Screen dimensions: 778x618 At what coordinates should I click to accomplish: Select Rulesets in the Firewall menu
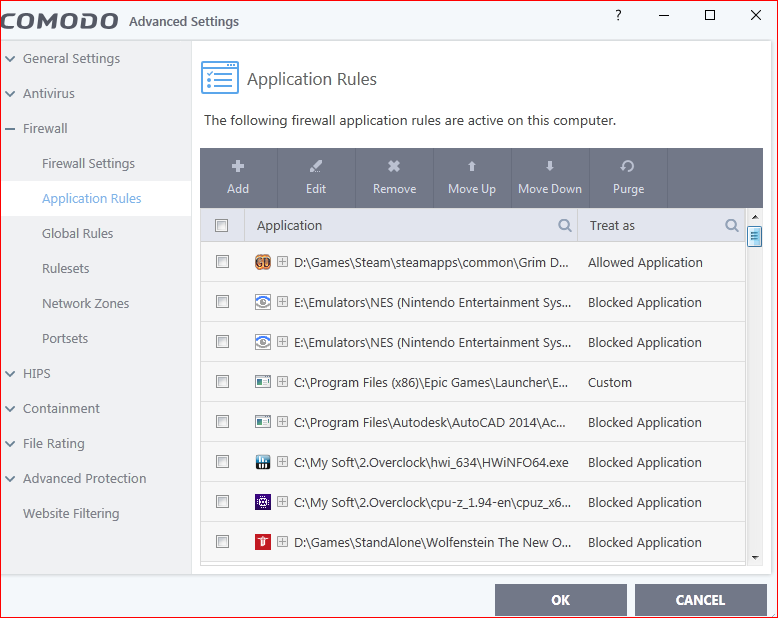click(65, 268)
